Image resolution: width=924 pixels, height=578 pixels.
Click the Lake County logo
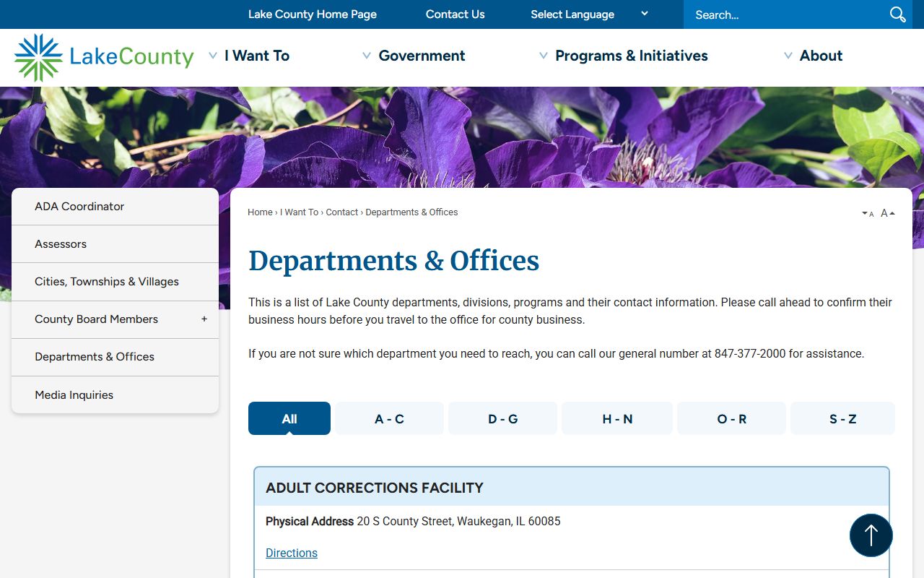point(104,57)
